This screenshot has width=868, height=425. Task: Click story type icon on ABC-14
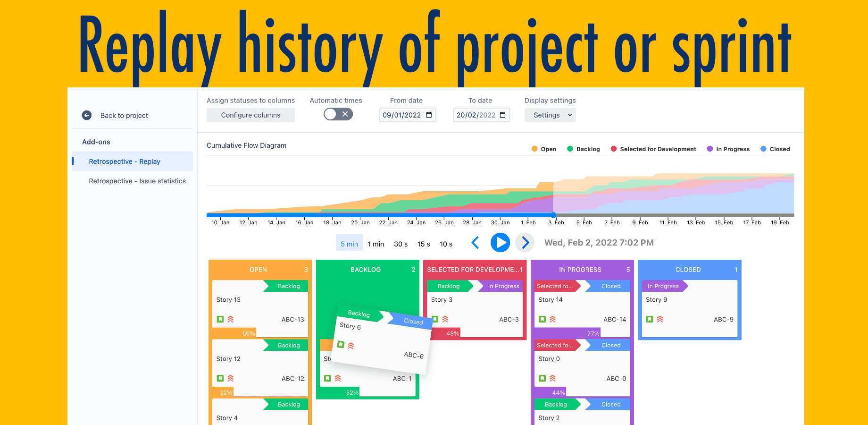click(x=542, y=319)
